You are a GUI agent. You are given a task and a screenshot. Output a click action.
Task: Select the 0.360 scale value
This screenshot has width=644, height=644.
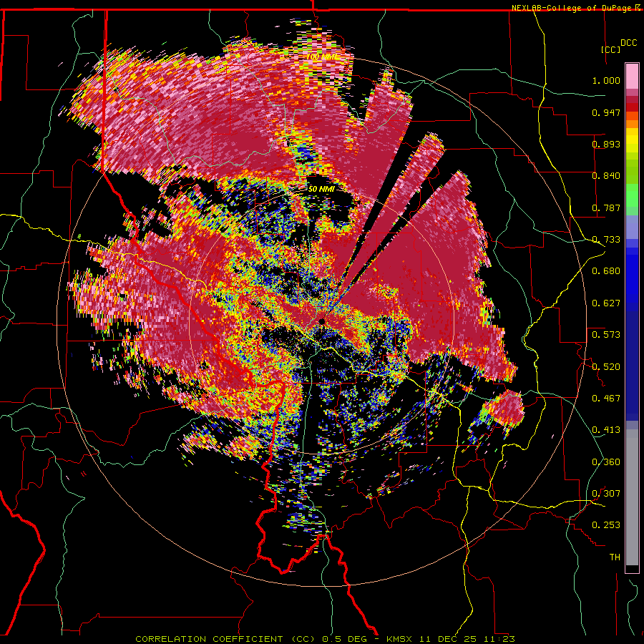(x=606, y=462)
